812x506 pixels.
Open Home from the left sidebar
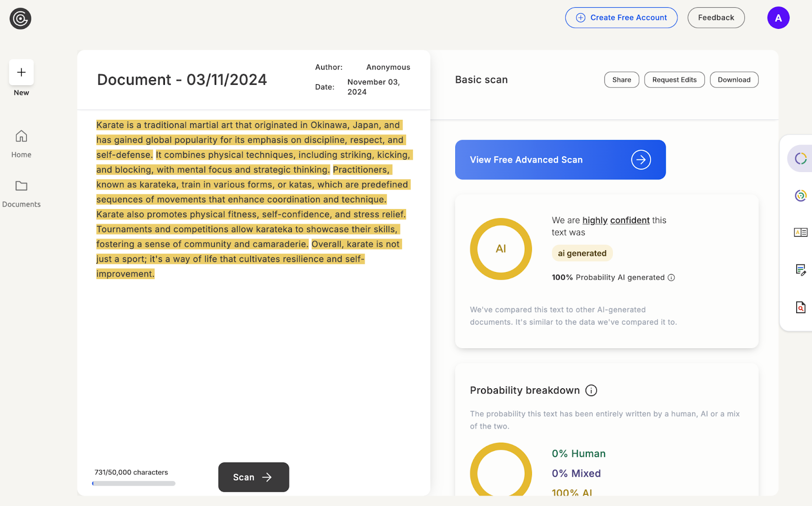(21, 144)
